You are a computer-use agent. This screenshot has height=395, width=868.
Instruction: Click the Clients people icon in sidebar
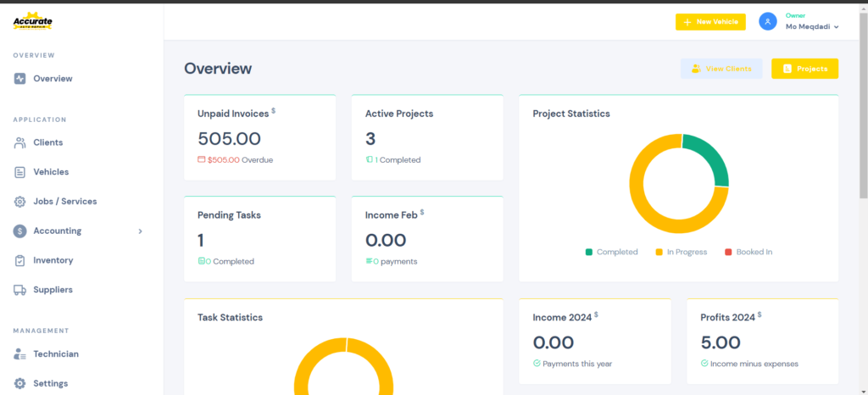point(20,142)
